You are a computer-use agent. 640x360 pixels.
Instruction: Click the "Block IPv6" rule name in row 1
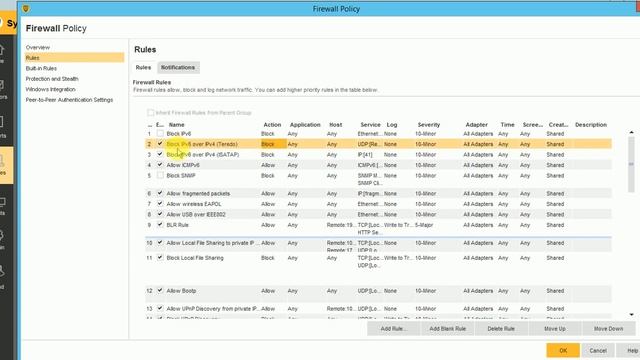178,133
